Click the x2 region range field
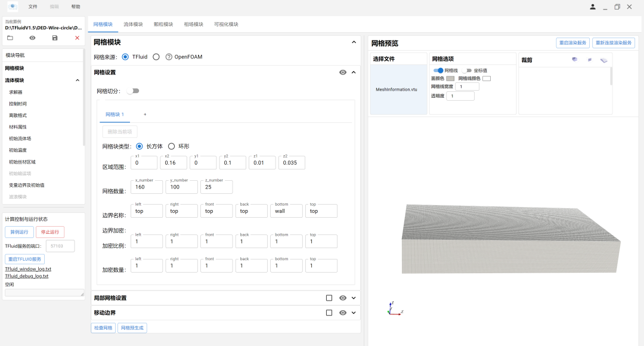This screenshot has width=644, height=346. click(x=174, y=163)
